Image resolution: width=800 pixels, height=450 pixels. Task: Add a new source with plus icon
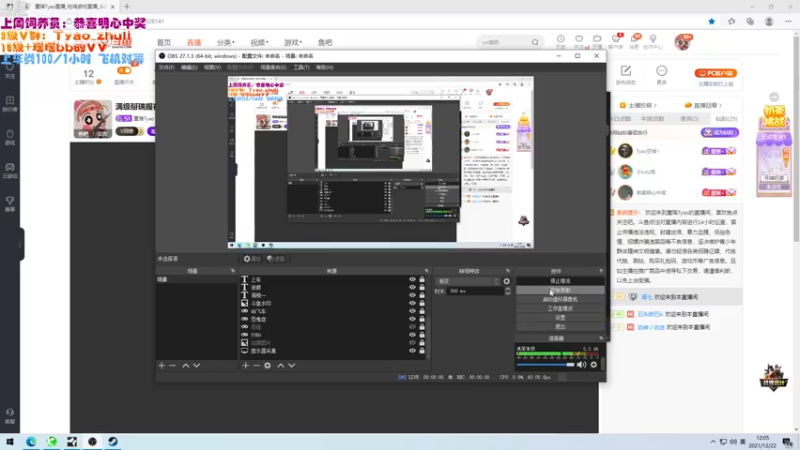pyautogui.click(x=245, y=365)
